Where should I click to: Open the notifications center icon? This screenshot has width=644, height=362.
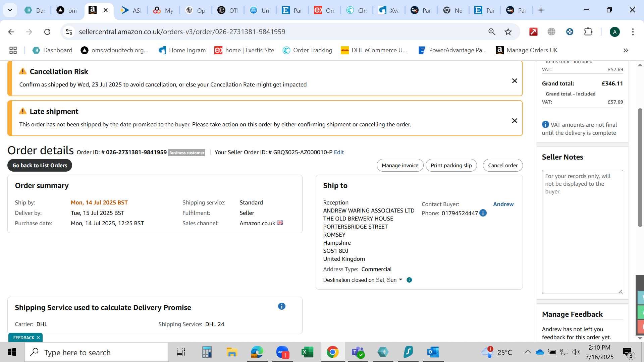[628, 352]
